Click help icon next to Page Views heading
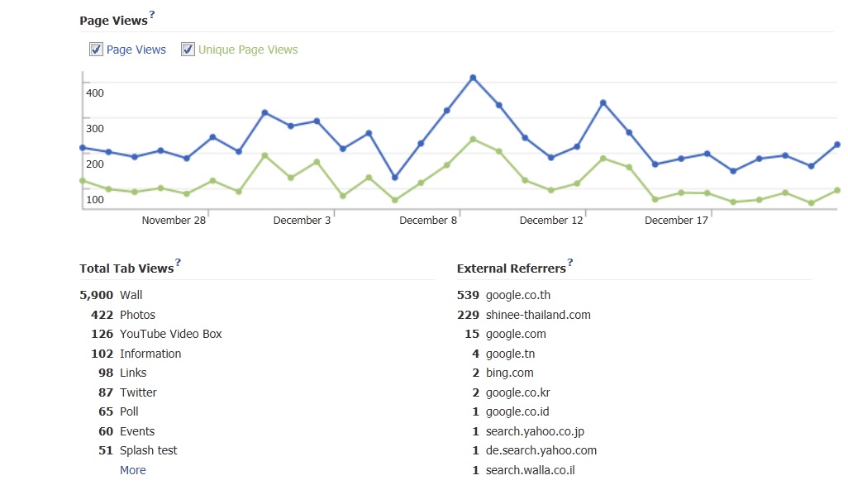 [152, 15]
